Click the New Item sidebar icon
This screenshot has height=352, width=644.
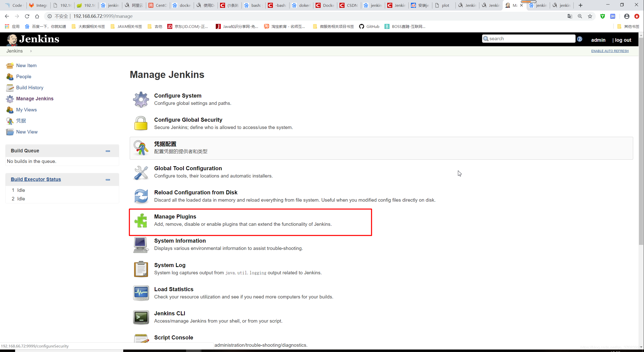[x=10, y=66]
